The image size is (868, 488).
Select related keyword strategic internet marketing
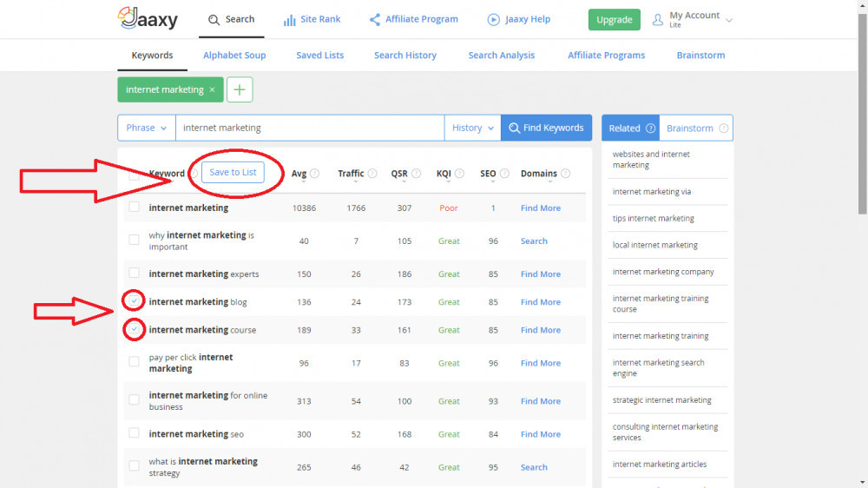tap(661, 400)
